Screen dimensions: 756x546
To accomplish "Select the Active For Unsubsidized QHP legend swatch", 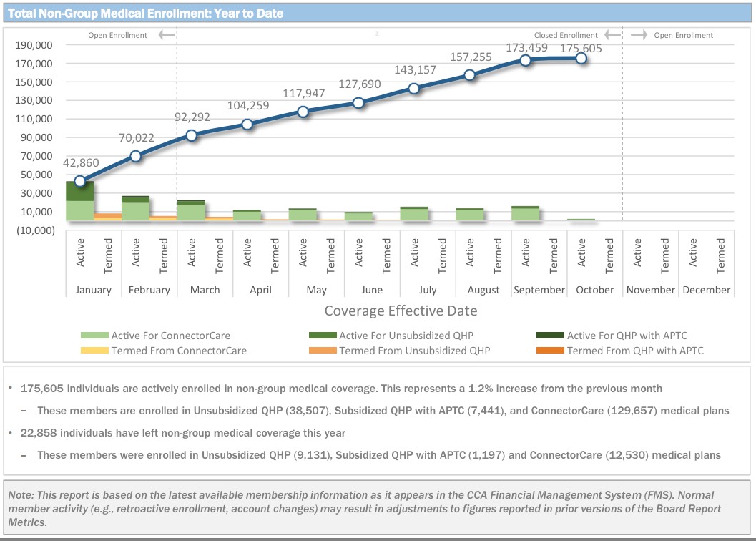I will pos(323,335).
